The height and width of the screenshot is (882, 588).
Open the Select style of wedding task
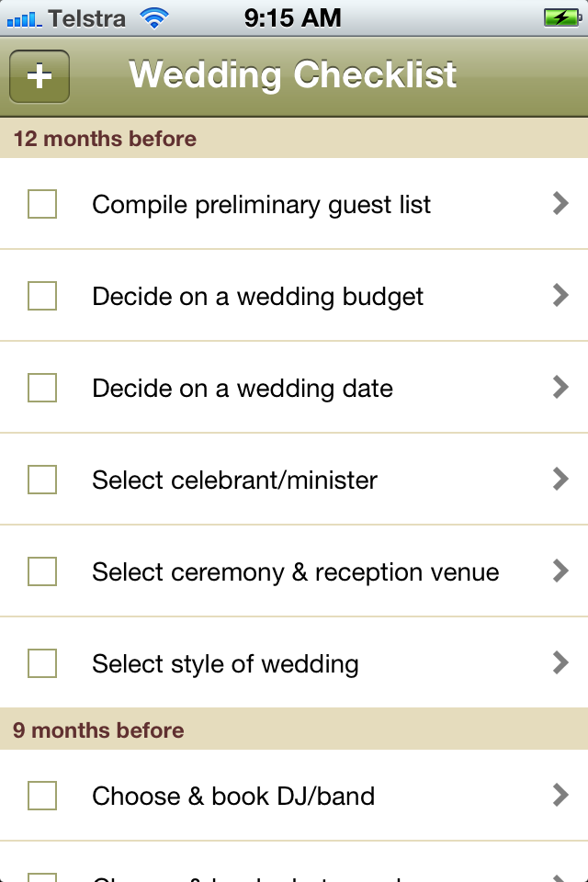tap(225, 664)
